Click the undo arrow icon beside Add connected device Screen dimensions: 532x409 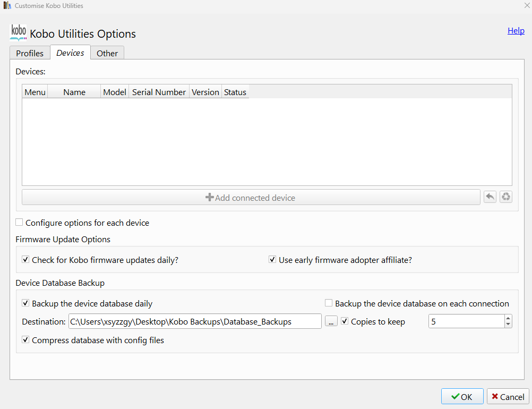(x=490, y=197)
